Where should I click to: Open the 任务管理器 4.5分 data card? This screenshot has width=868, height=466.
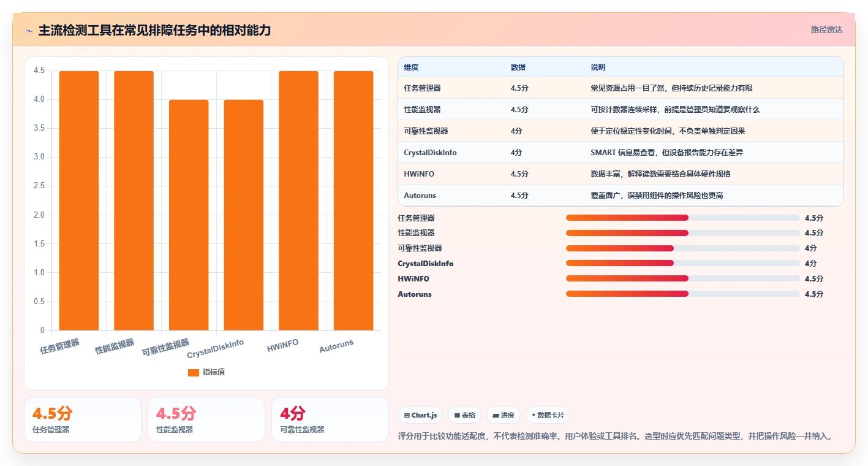coord(83,419)
